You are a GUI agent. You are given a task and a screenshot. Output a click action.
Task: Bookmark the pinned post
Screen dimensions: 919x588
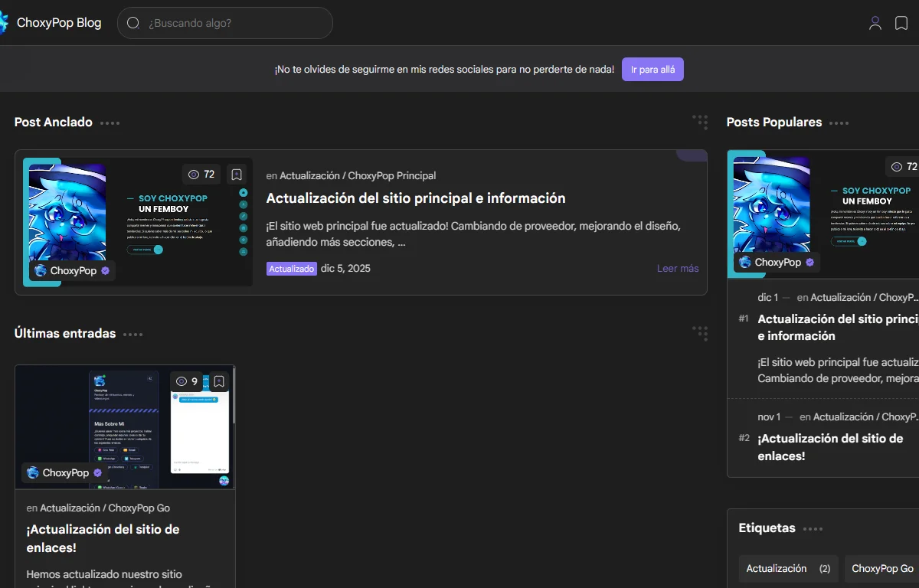pyautogui.click(x=237, y=175)
